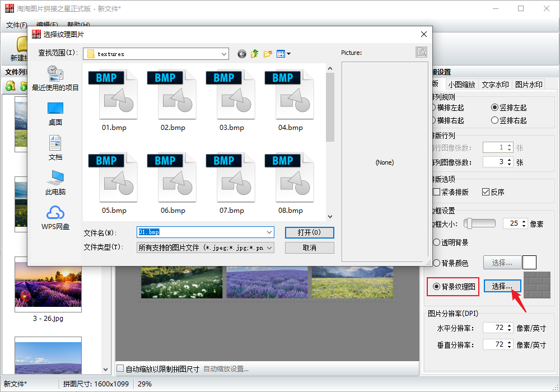The width and height of the screenshot is (560, 392).
Task: Select 此电脑 in the sidebar
Action: (x=55, y=183)
